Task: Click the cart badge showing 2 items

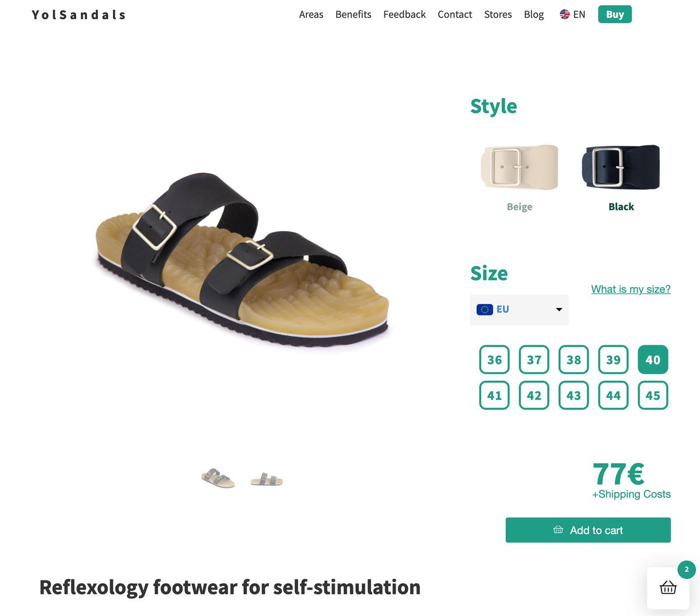Action: pos(687,569)
